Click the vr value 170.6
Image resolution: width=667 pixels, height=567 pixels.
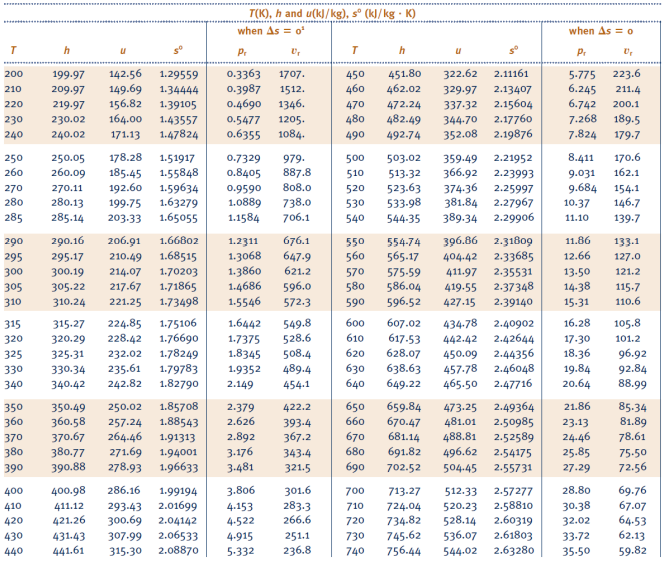pyautogui.click(x=627, y=158)
